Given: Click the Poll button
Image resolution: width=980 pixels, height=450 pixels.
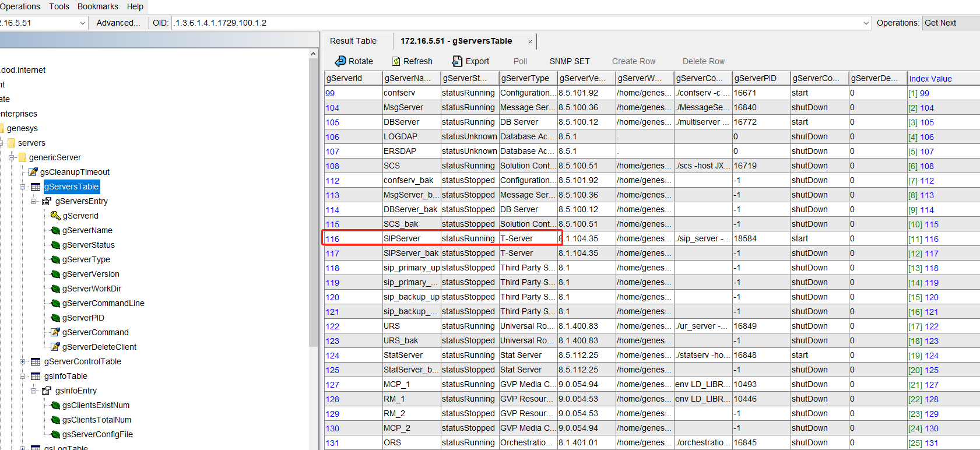Looking at the screenshot, I should (520, 61).
